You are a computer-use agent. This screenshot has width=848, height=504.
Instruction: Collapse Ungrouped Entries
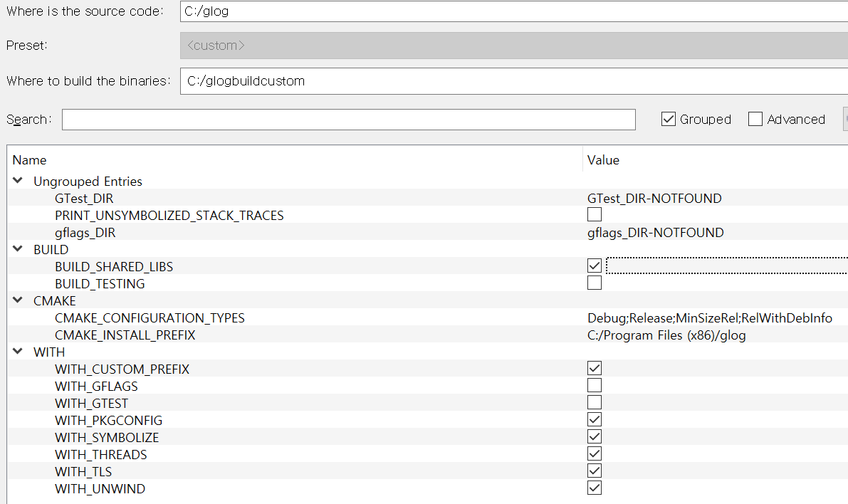(17, 181)
